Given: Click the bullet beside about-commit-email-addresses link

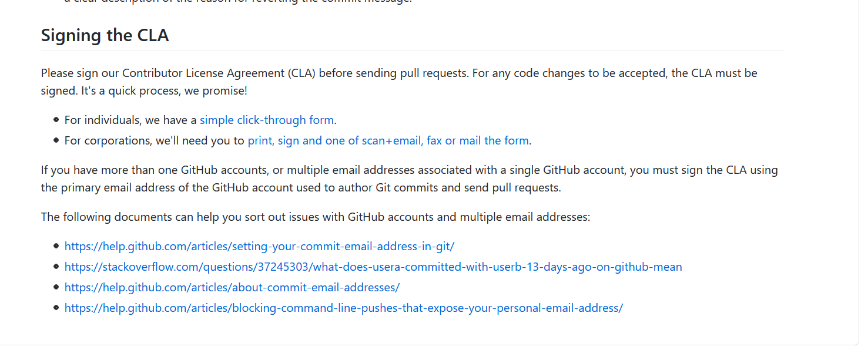Looking at the screenshot, I should click(x=56, y=287).
